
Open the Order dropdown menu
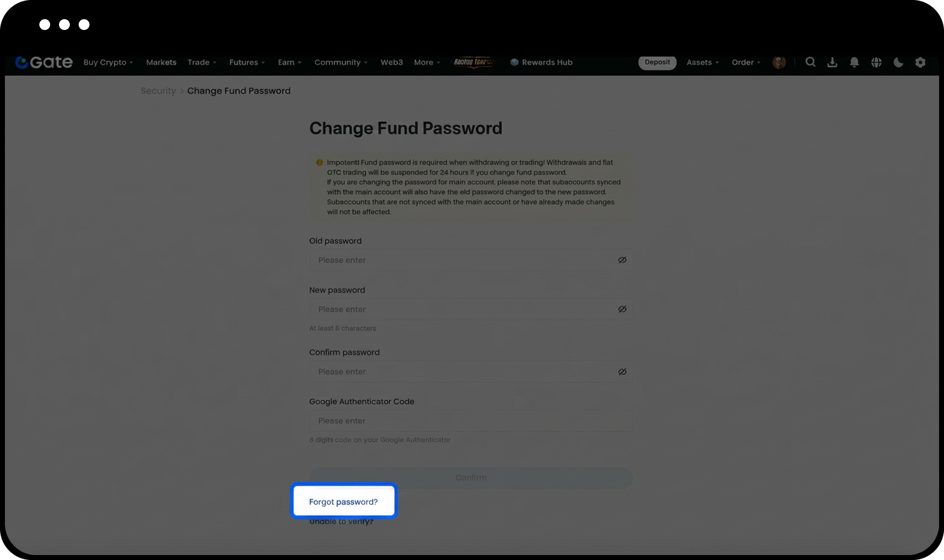click(x=746, y=62)
